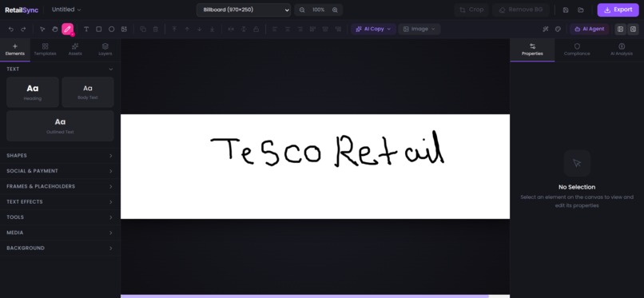Expand the TOOLS section

60,217
